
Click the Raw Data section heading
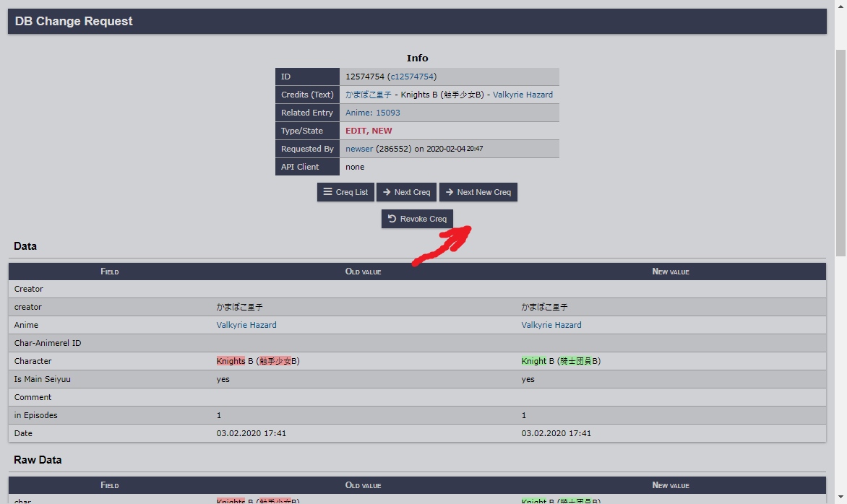click(x=38, y=460)
